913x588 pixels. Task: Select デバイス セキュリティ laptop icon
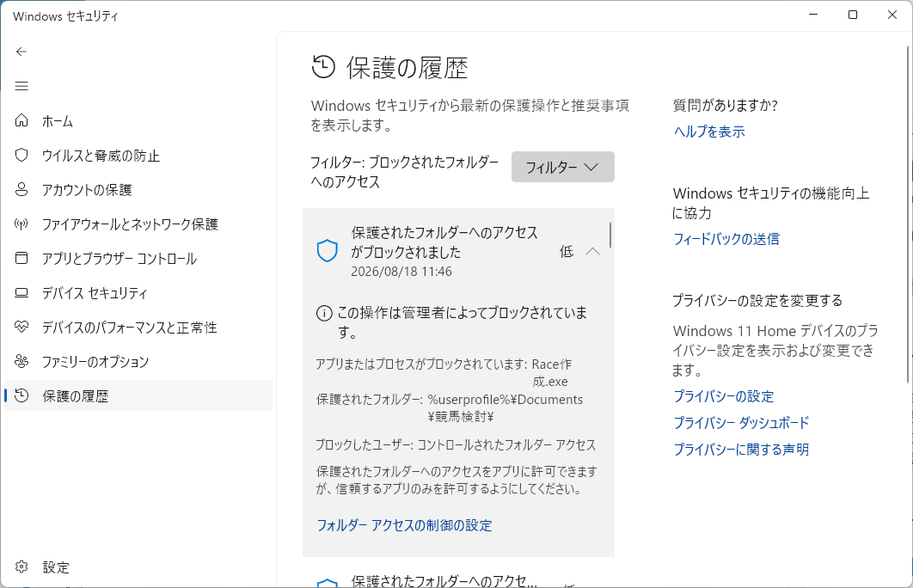(21, 292)
